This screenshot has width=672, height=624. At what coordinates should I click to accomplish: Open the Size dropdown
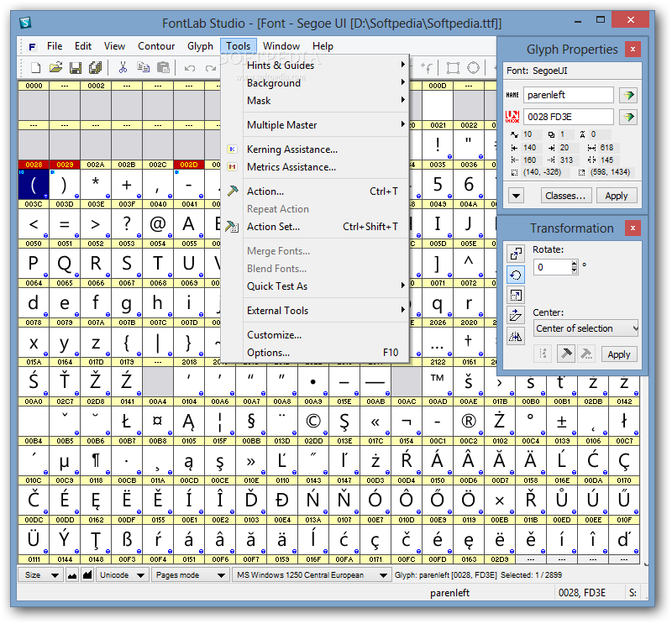point(40,575)
